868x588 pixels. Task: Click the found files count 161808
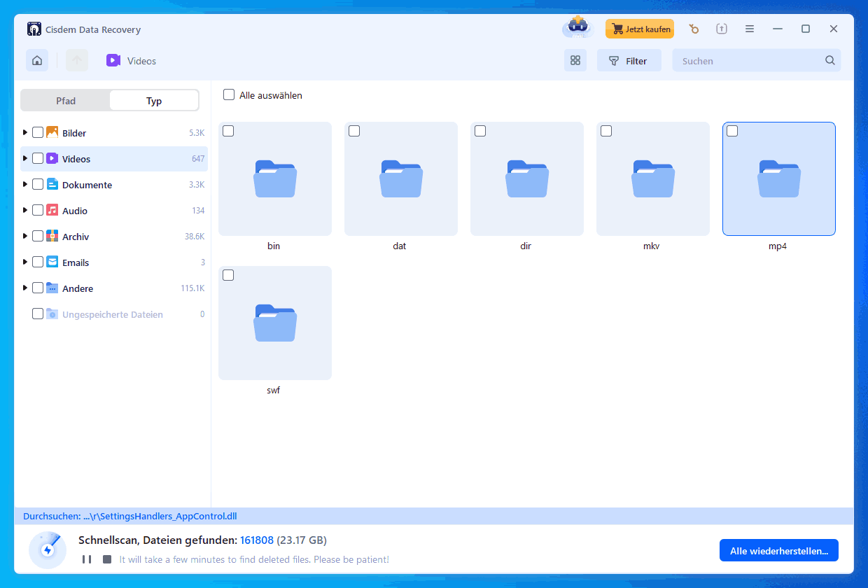[257, 540]
